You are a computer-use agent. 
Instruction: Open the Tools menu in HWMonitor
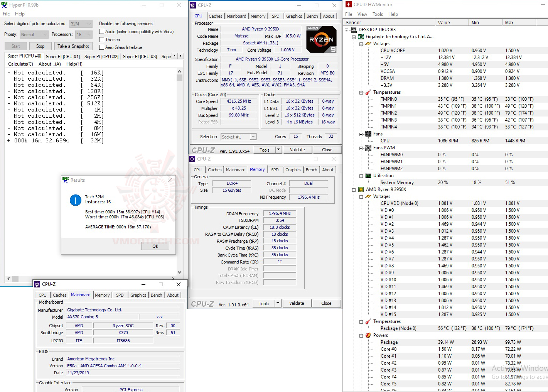click(x=378, y=14)
